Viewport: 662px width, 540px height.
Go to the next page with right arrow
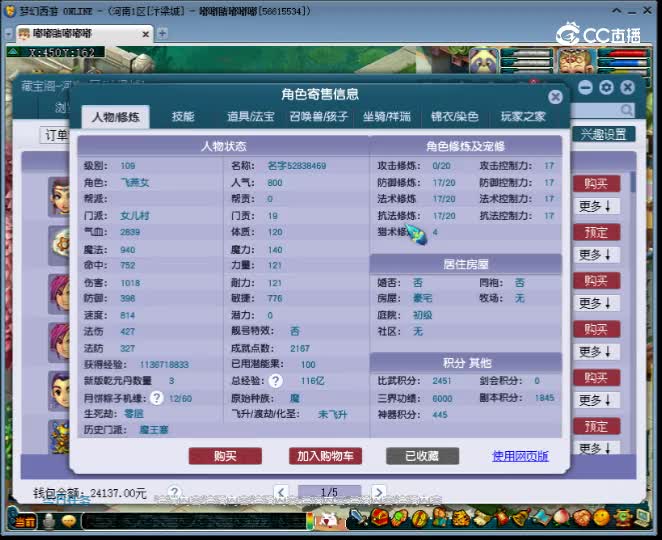pos(379,492)
